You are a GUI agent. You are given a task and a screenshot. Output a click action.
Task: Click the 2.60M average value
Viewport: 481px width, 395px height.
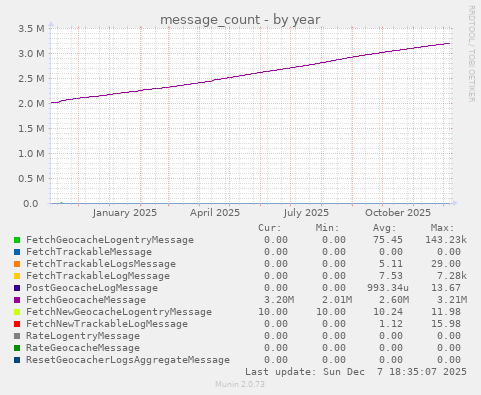(x=394, y=300)
